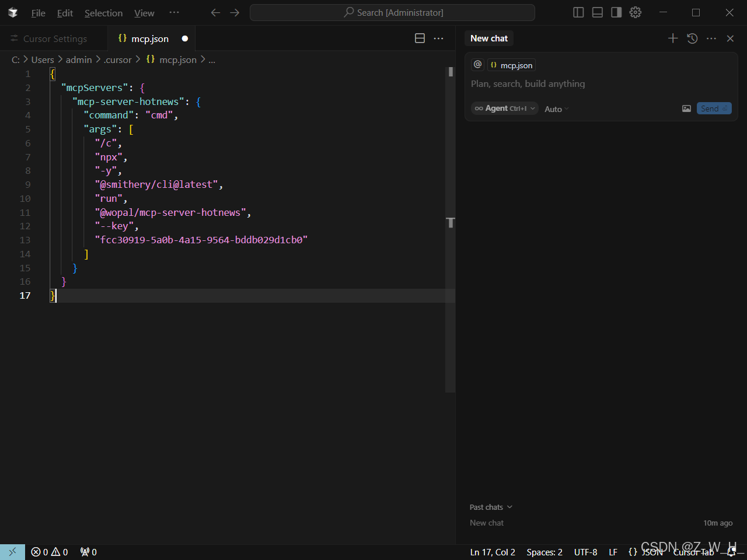Click the "command" key text
Image resolution: width=747 pixels, height=560 pixels.
109,115
